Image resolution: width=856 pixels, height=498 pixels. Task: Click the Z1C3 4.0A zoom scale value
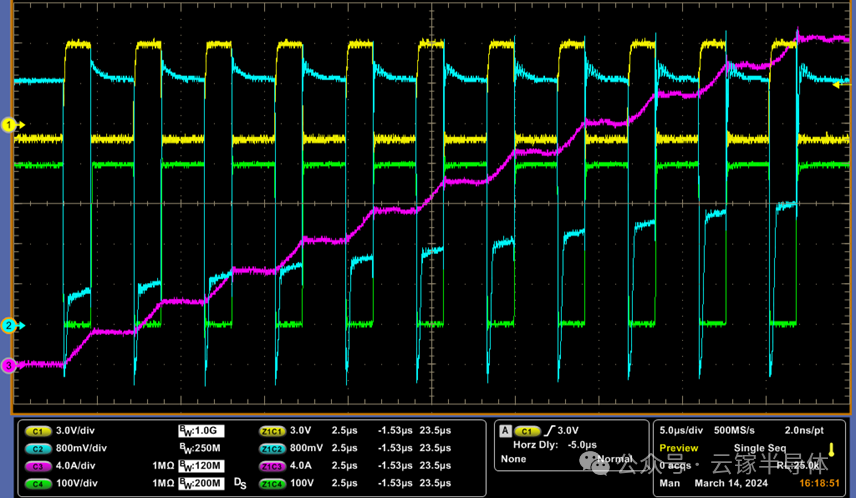[x=300, y=466]
